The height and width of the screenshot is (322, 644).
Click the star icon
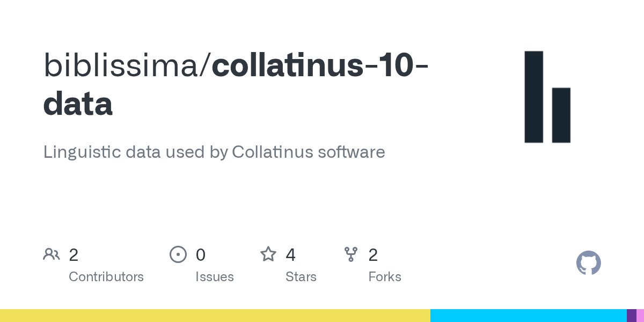(268, 254)
